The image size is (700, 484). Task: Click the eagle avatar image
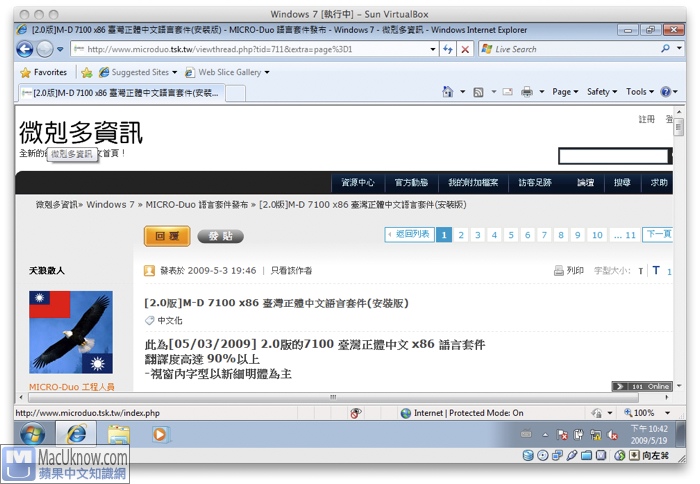pos(71,332)
